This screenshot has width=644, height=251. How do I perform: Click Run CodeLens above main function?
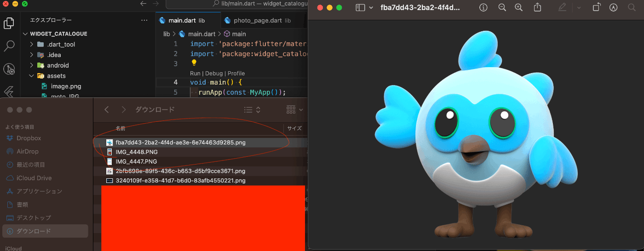click(x=195, y=74)
